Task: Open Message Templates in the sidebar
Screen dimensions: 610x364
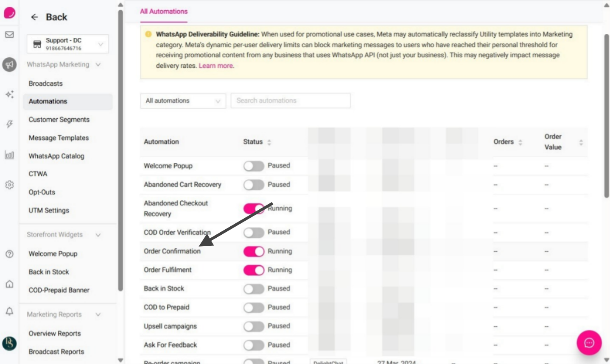Action: pos(59,138)
